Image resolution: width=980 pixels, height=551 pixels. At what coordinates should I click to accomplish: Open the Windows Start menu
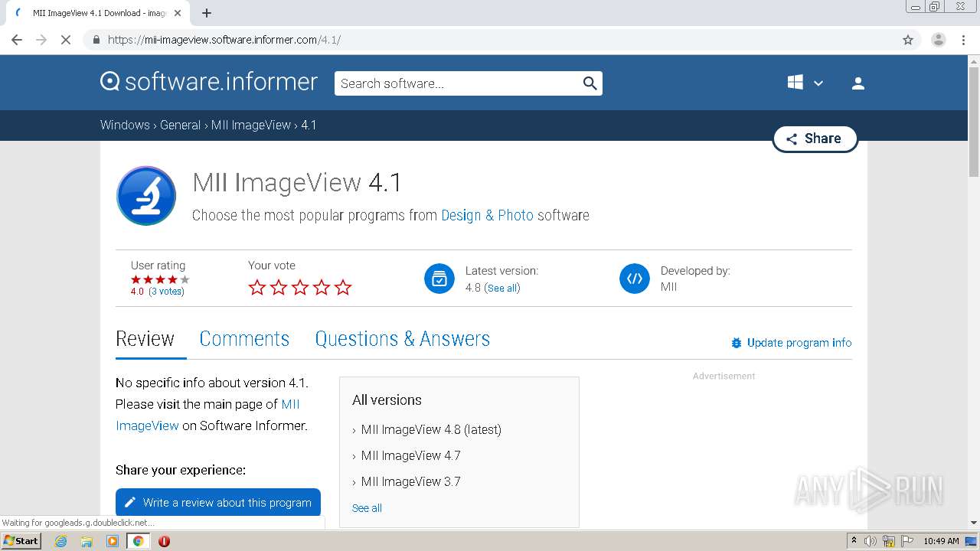point(21,541)
